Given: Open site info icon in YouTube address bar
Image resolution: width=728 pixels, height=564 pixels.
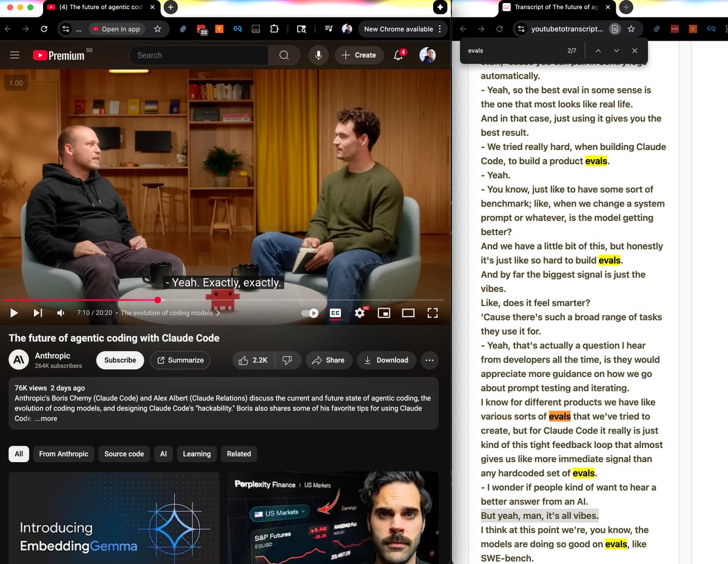Looking at the screenshot, I should coord(66,29).
